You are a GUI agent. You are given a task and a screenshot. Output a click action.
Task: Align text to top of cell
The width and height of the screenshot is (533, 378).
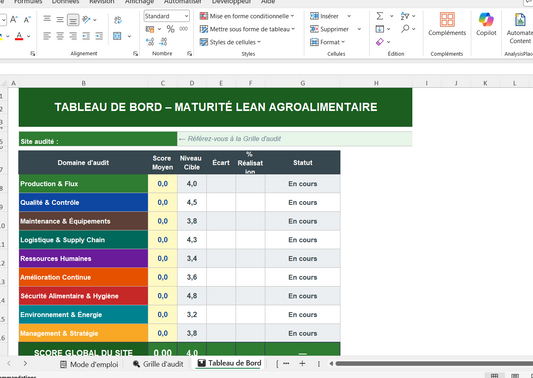click(x=47, y=19)
